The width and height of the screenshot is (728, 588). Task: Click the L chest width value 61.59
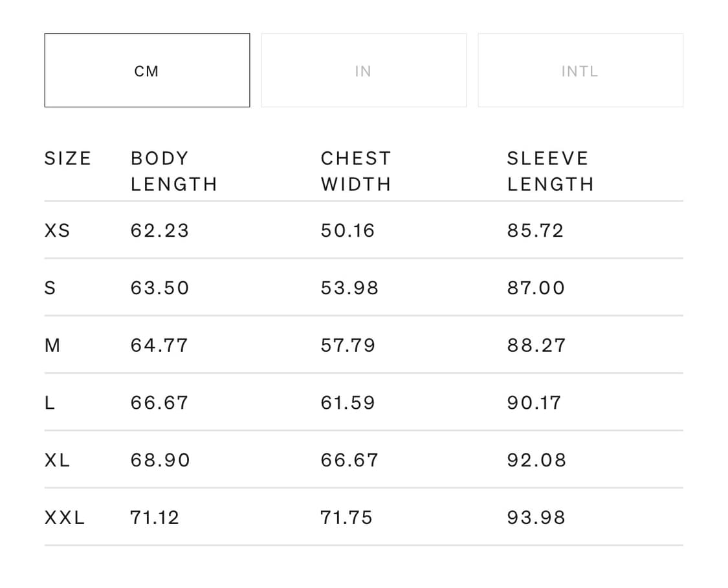click(347, 403)
